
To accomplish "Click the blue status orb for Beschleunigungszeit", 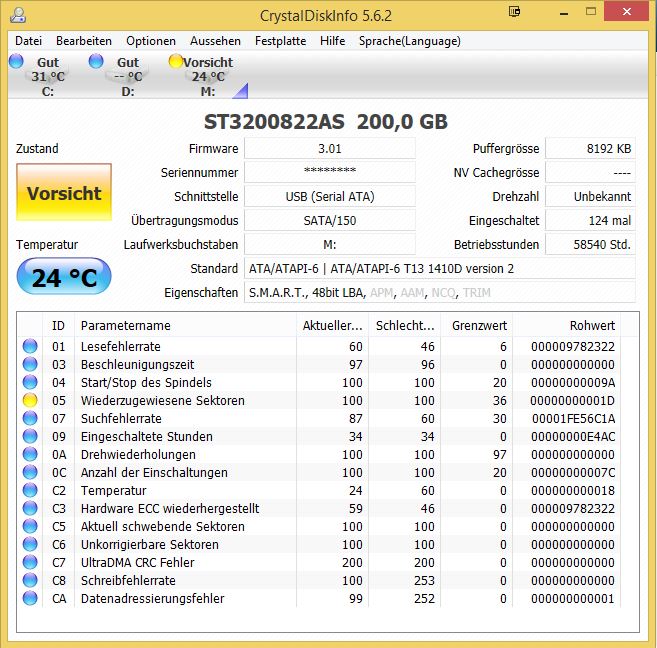I will point(30,364).
